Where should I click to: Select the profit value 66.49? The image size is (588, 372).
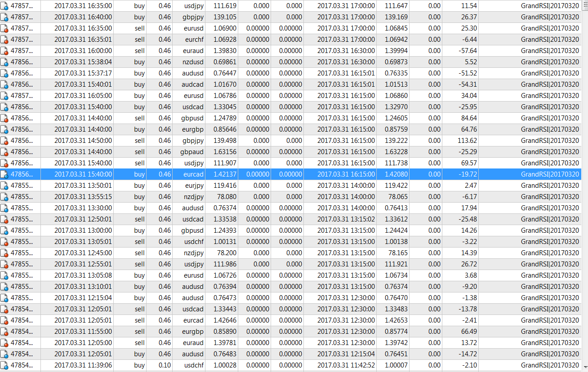(x=469, y=332)
